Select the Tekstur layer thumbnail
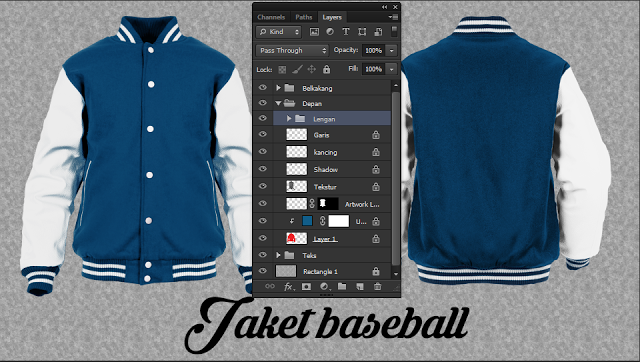640x362 pixels. 297,187
